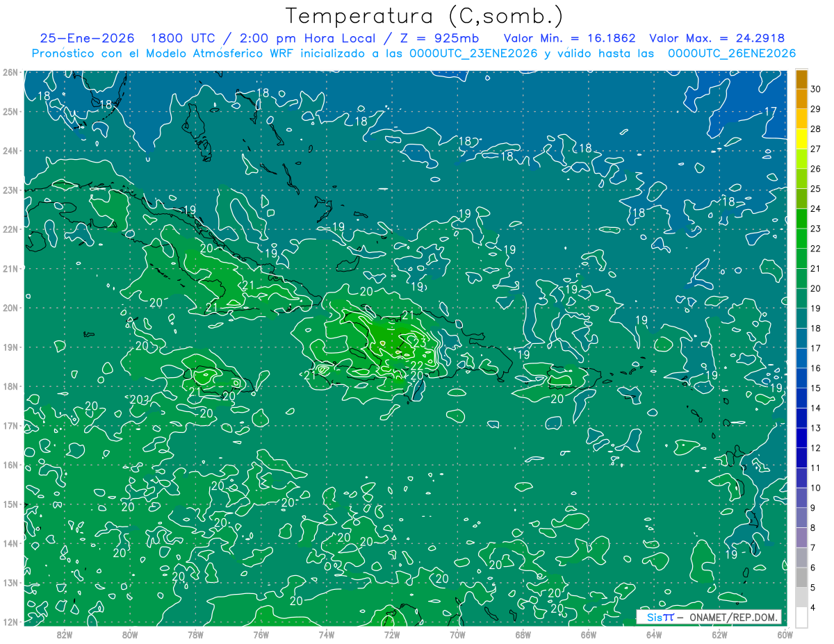Pick the white swatch below color scale label 4
The image size is (834, 644).
click(801, 617)
